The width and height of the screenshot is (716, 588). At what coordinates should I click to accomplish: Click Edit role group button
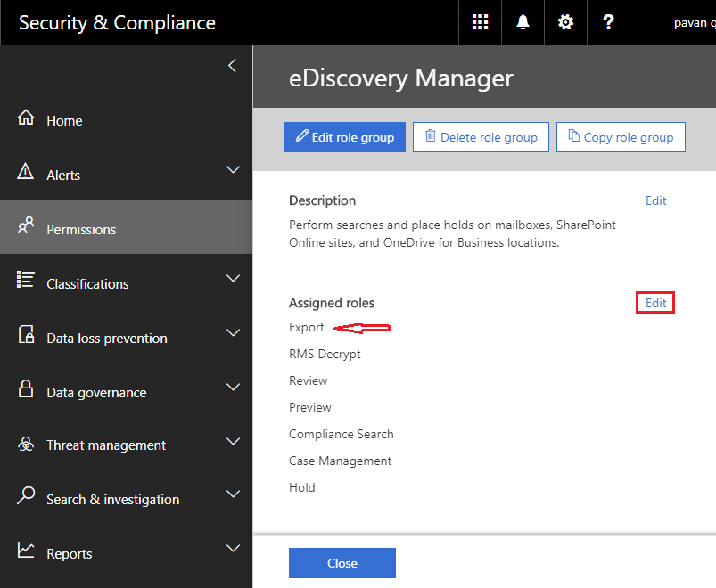coord(345,137)
